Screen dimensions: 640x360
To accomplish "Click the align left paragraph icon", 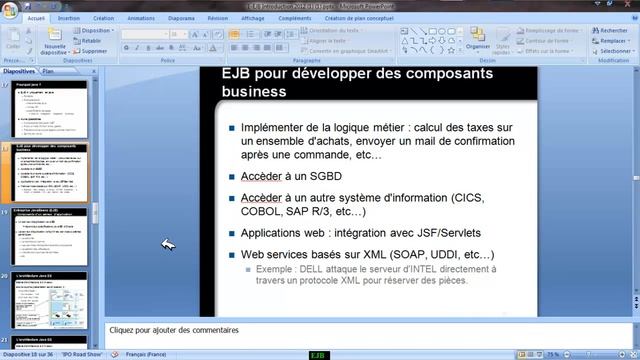I will (x=234, y=48).
